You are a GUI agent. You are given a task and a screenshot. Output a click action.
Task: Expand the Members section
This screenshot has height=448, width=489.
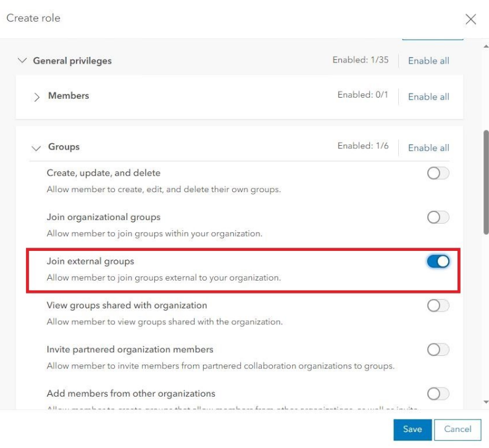(x=36, y=96)
